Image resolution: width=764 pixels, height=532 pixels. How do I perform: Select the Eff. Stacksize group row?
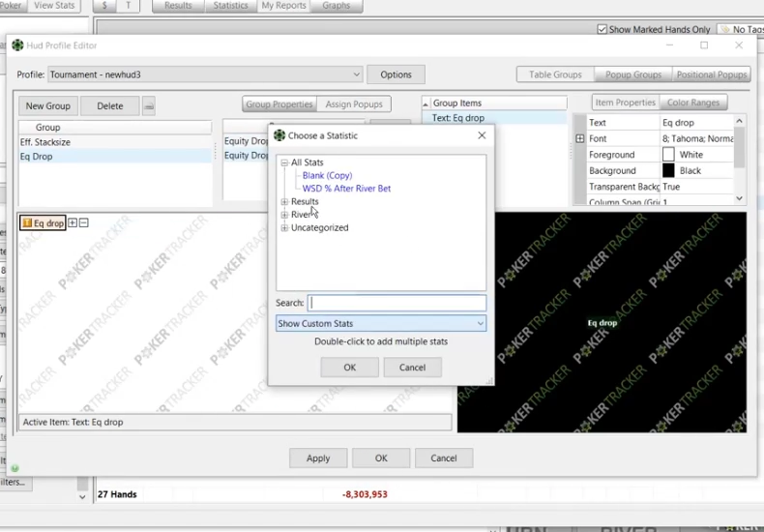pos(115,142)
